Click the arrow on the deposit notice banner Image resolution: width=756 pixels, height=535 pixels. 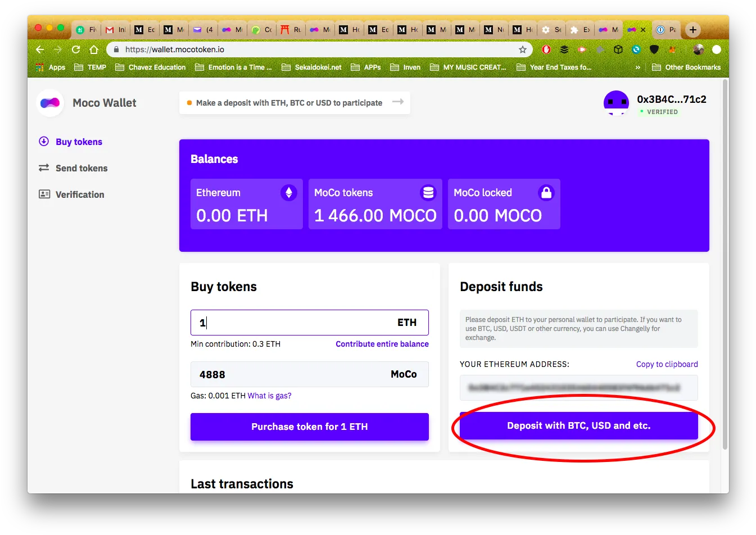[x=398, y=102]
